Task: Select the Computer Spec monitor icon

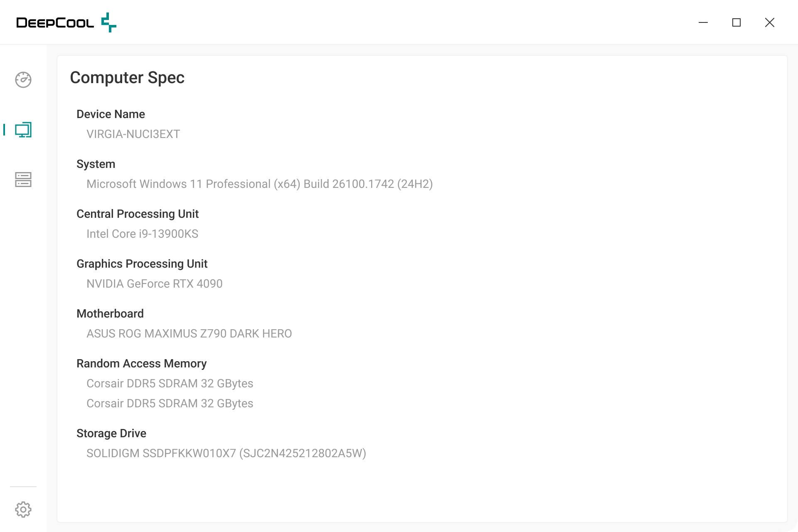Action: (x=23, y=130)
